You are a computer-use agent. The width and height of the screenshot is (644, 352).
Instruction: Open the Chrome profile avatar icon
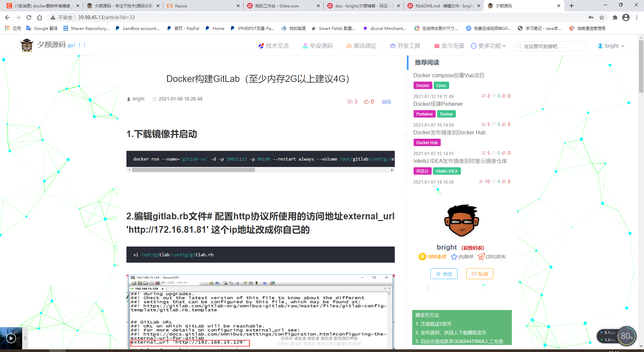pos(626,17)
